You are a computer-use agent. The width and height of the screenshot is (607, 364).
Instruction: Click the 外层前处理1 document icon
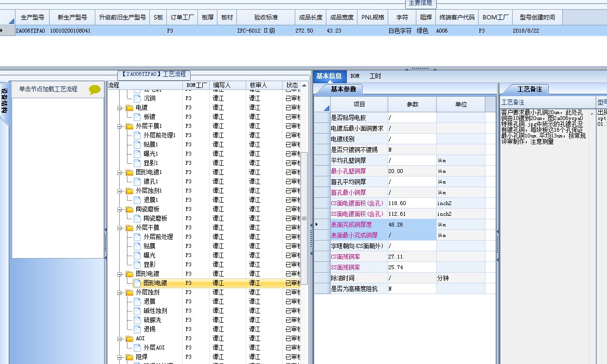[137, 135]
